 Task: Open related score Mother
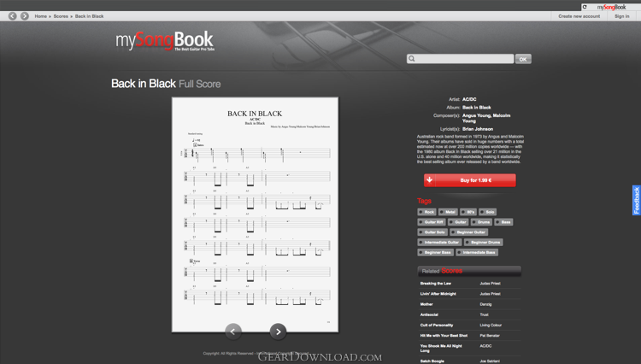pyautogui.click(x=426, y=304)
